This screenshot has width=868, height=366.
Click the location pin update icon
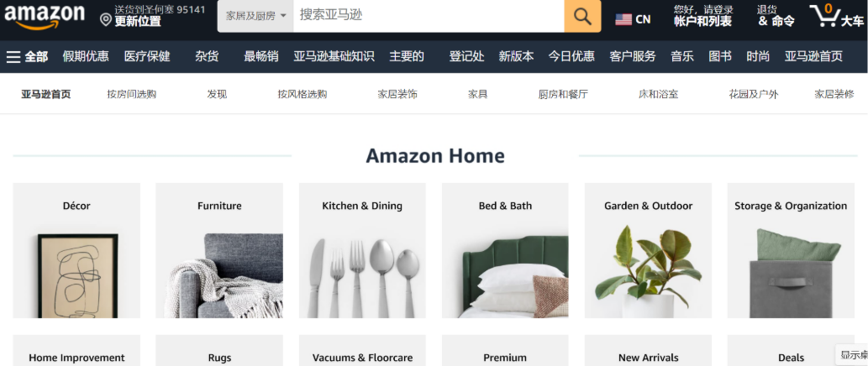[x=106, y=20]
